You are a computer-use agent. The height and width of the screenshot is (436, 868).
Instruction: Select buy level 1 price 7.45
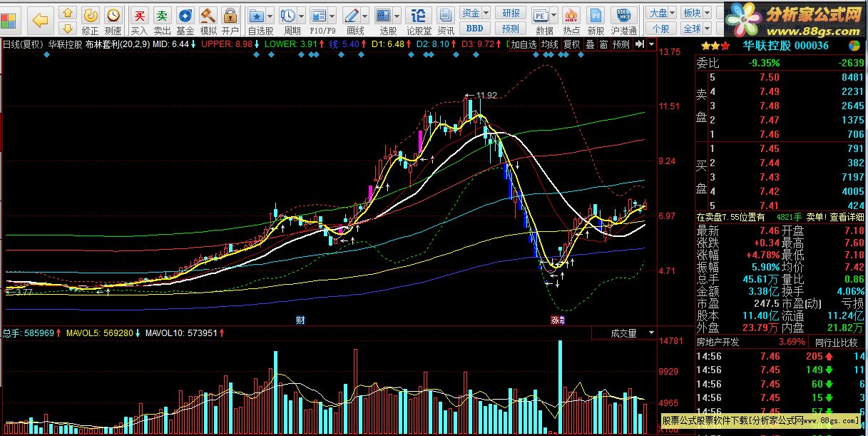[770, 148]
